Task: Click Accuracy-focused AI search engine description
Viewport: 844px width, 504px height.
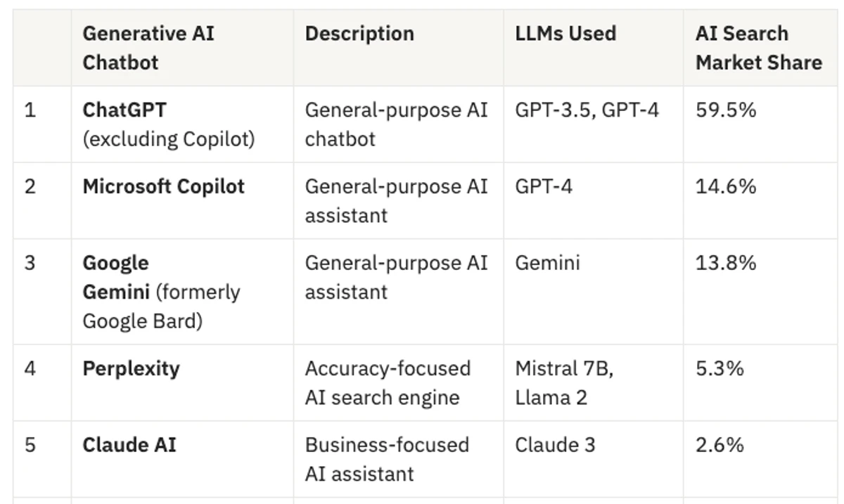Action: 388,383
